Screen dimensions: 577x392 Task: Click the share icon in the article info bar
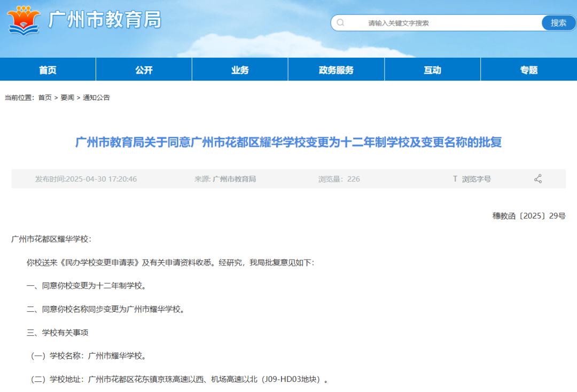[x=537, y=179]
